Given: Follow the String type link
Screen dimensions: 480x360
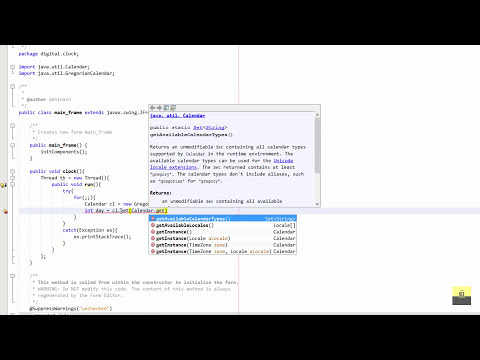Looking at the screenshot, I should click(215, 128).
